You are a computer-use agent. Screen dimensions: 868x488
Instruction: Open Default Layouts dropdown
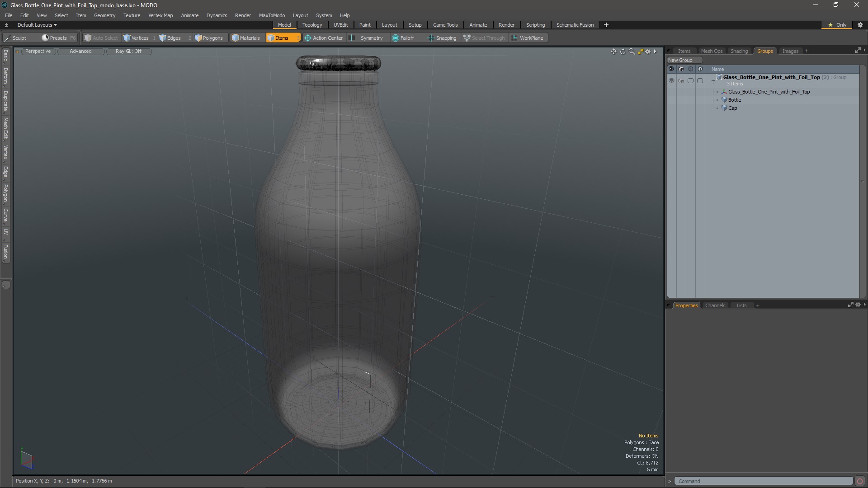(37, 25)
